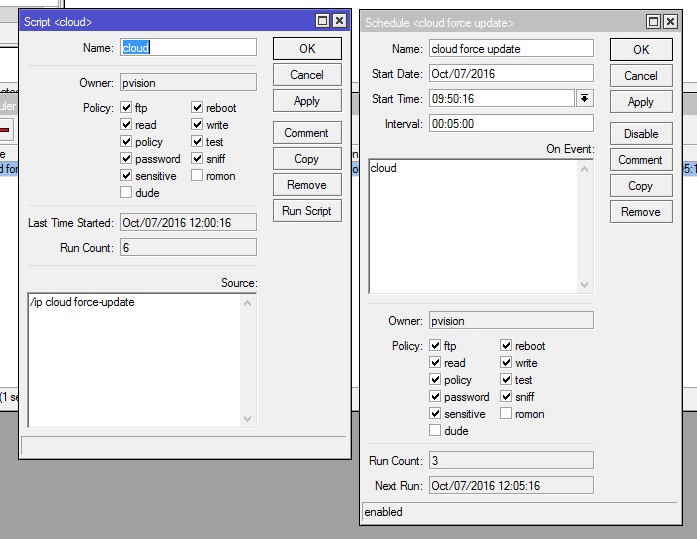
Task: Click inside the On Event text area
Action: point(473,226)
